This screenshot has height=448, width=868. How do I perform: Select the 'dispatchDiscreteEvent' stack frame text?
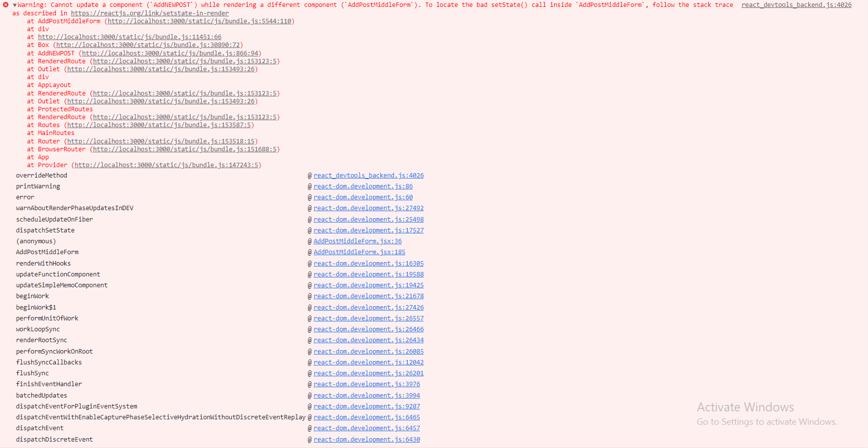click(54, 440)
